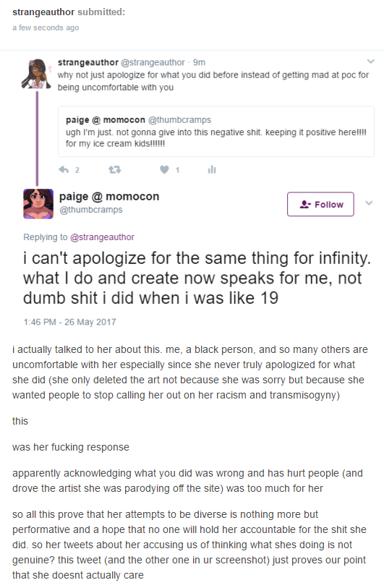Open the paige @ momocon display name
Image resolution: width=384 pixels, height=588 pixels.
tap(109, 196)
